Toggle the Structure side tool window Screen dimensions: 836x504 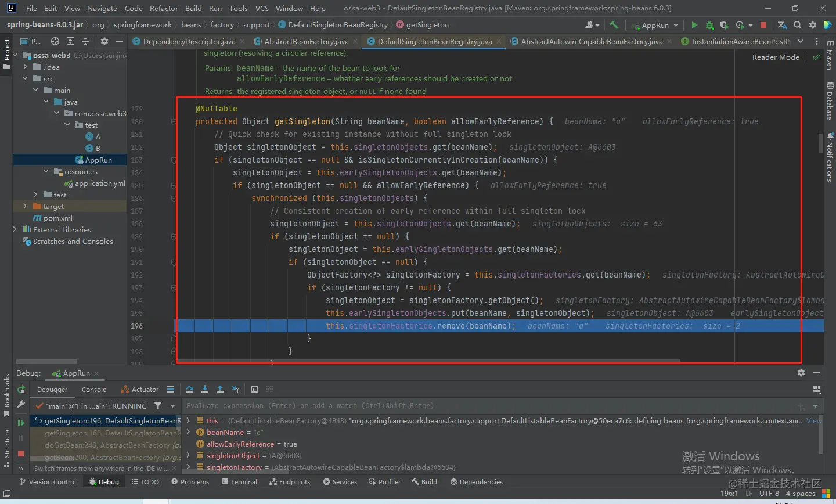6,448
